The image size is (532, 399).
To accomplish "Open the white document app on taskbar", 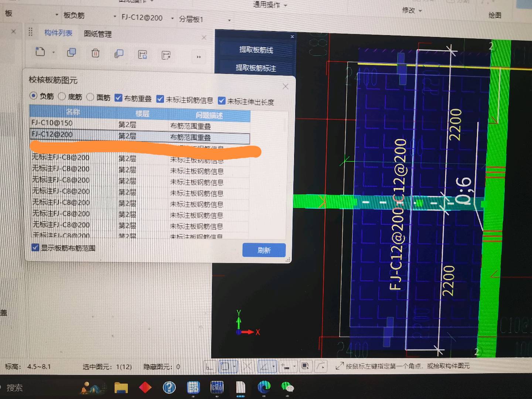I will coord(241,387).
